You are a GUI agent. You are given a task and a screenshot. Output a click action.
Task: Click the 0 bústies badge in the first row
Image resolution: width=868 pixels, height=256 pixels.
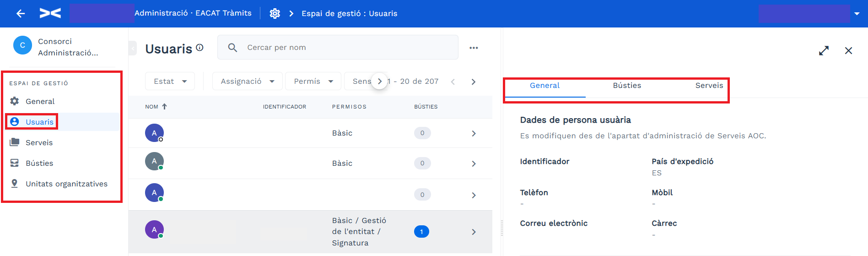[x=422, y=133]
